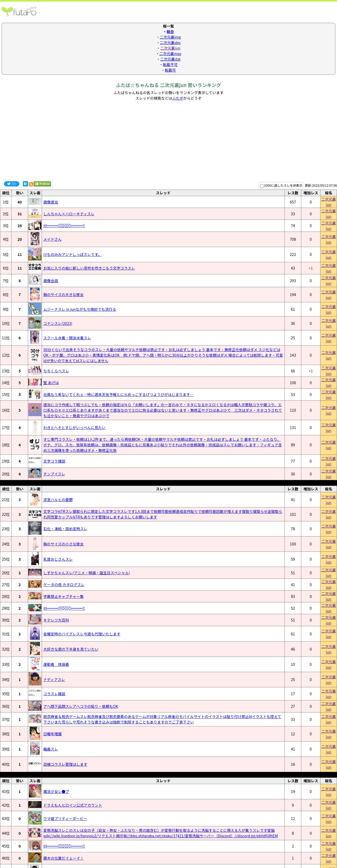Open the 二次元裏dec board link

pyautogui.click(x=170, y=43)
